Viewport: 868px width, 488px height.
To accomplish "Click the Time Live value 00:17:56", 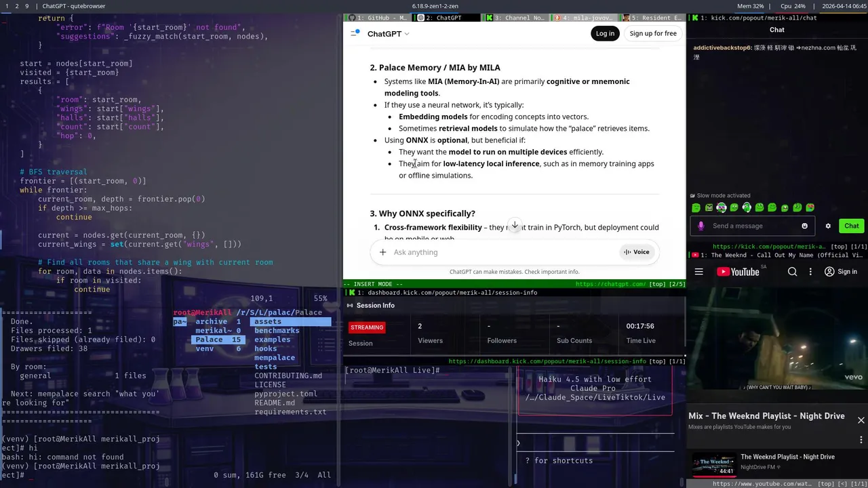I will (x=640, y=326).
